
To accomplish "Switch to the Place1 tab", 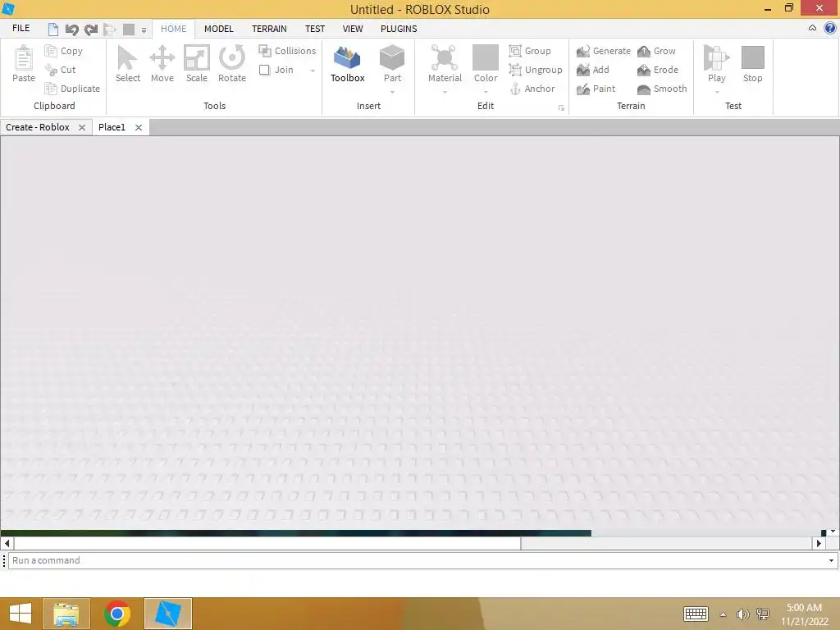I will (x=112, y=127).
